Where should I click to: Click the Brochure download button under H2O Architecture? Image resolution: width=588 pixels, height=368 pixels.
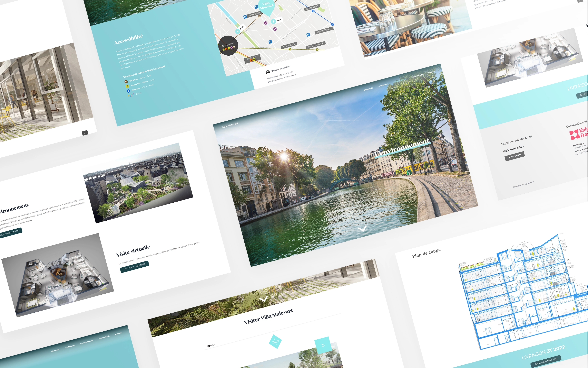click(x=515, y=156)
